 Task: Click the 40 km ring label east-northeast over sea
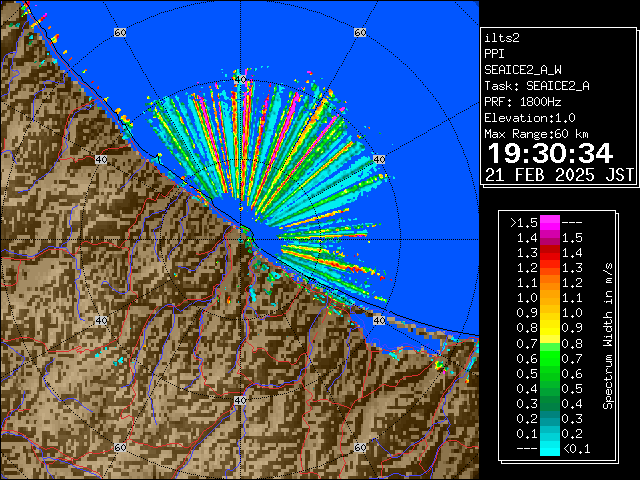tap(379, 160)
